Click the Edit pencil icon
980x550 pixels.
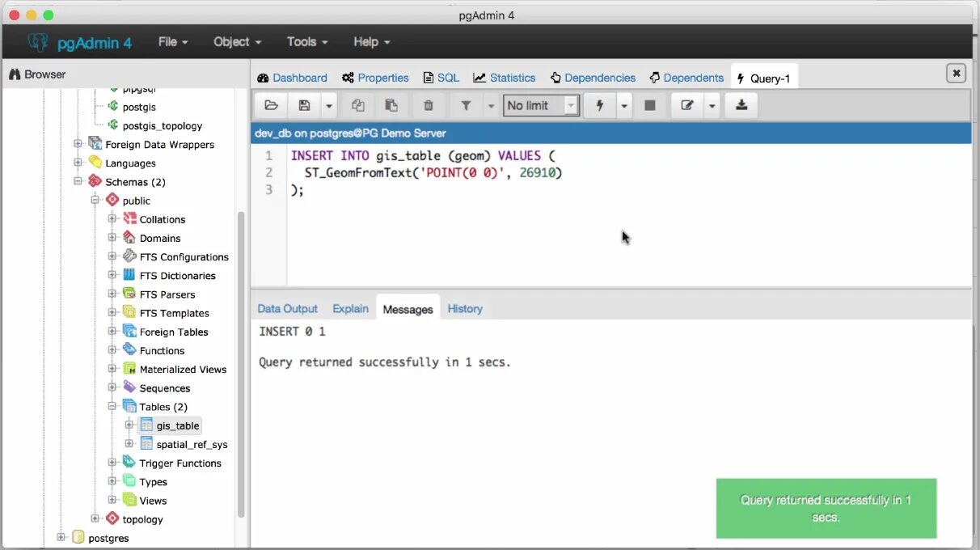(687, 105)
